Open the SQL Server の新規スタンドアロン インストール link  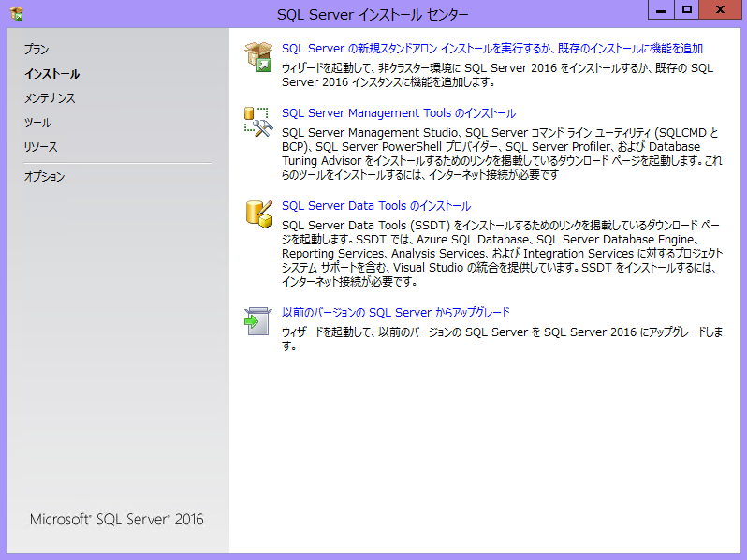(x=491, y=49)
